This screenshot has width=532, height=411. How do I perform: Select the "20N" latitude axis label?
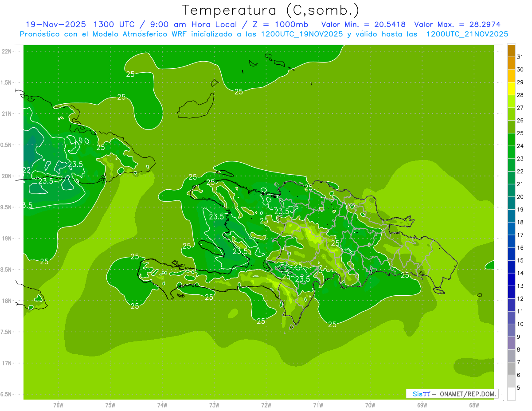tap(7, 176)
